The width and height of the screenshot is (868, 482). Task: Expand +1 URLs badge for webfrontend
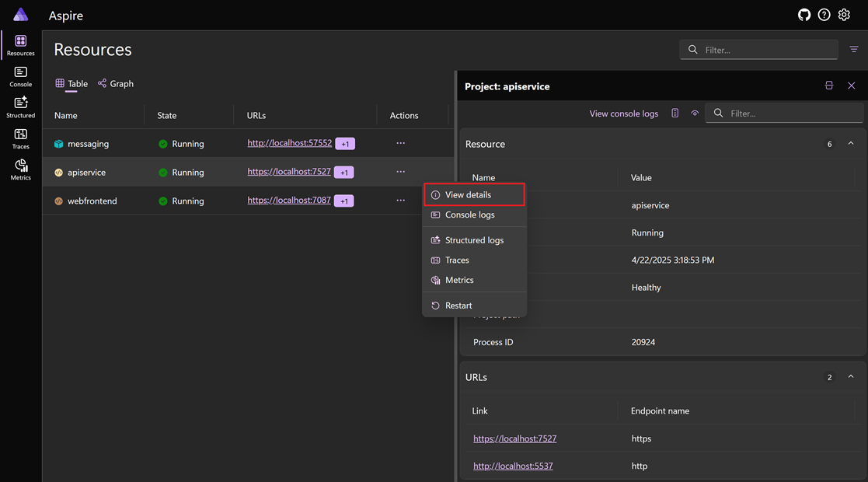tap(343, 201)
